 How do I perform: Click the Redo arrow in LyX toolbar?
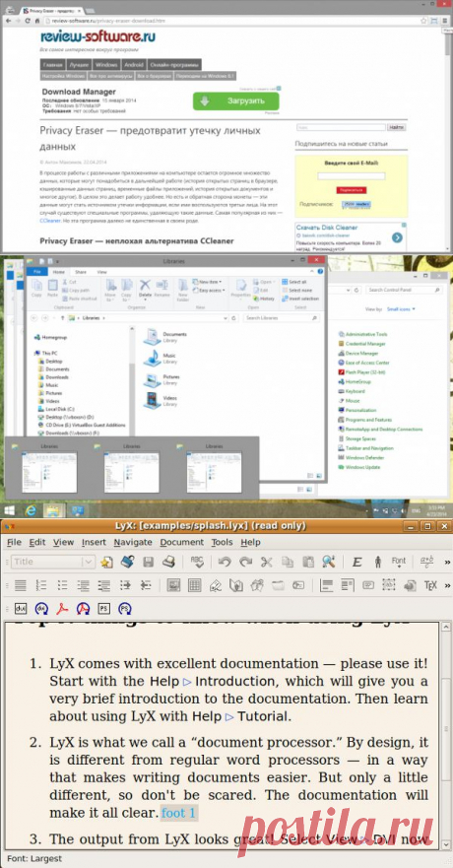coord(245,562)
